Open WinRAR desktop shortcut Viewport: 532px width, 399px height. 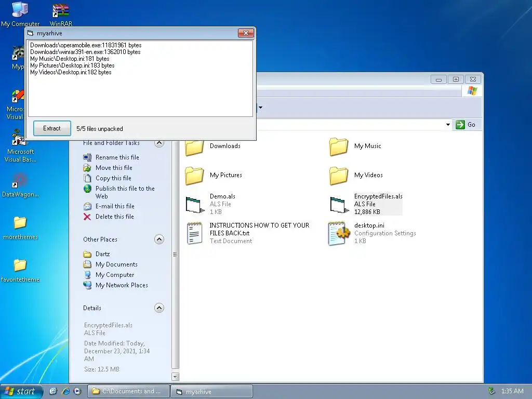coord(61,15)
